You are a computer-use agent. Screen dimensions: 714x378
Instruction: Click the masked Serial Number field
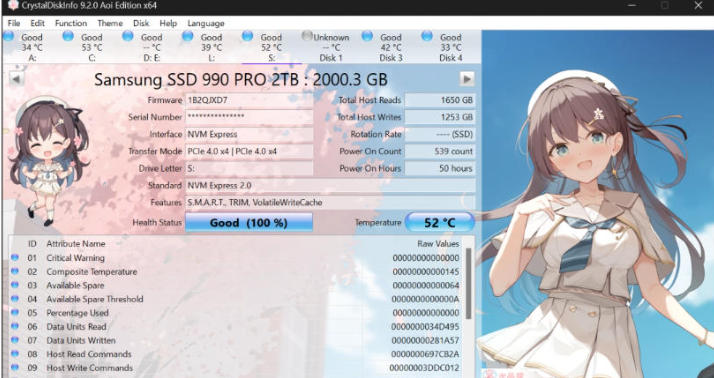point(249,117)
